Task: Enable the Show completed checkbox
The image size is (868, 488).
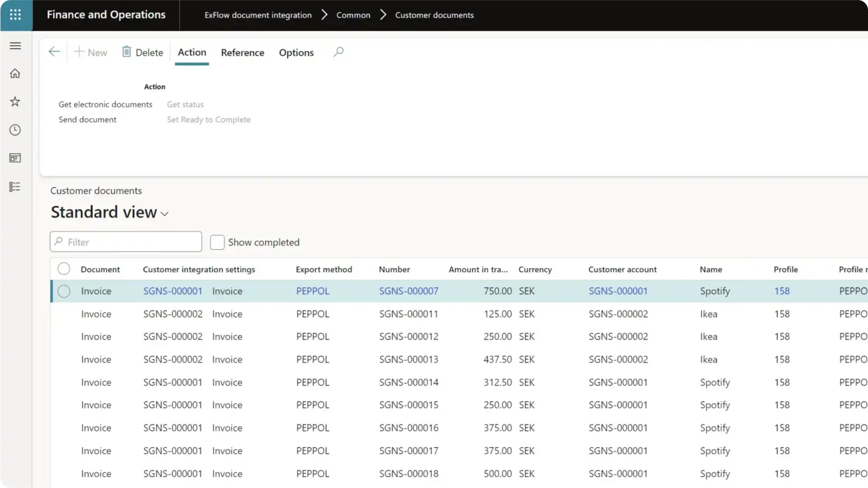Action: click(x=217, y=242)
